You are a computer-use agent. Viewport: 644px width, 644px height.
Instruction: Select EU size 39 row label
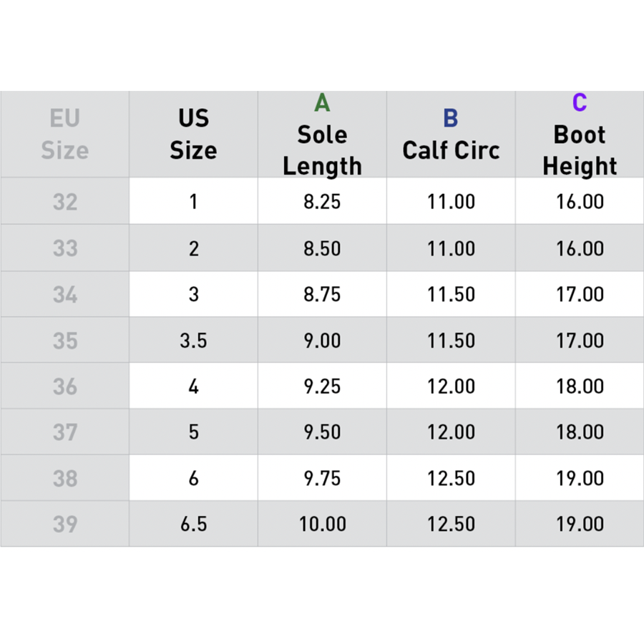64,524
